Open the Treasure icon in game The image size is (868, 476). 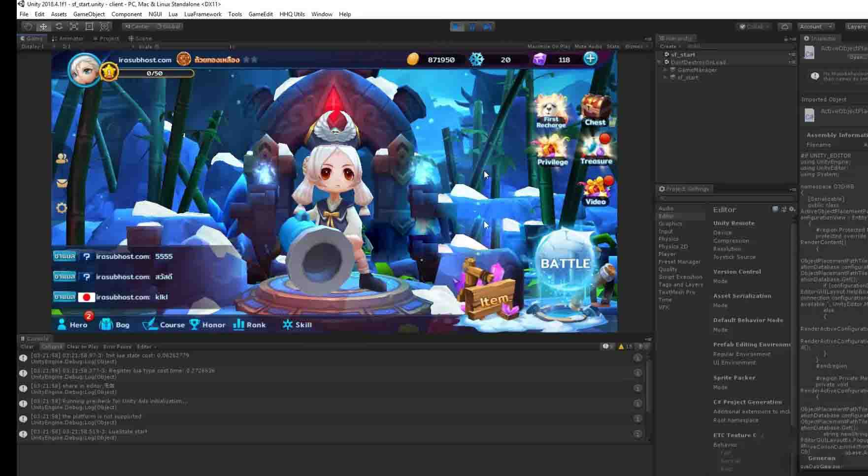point(596,150)
